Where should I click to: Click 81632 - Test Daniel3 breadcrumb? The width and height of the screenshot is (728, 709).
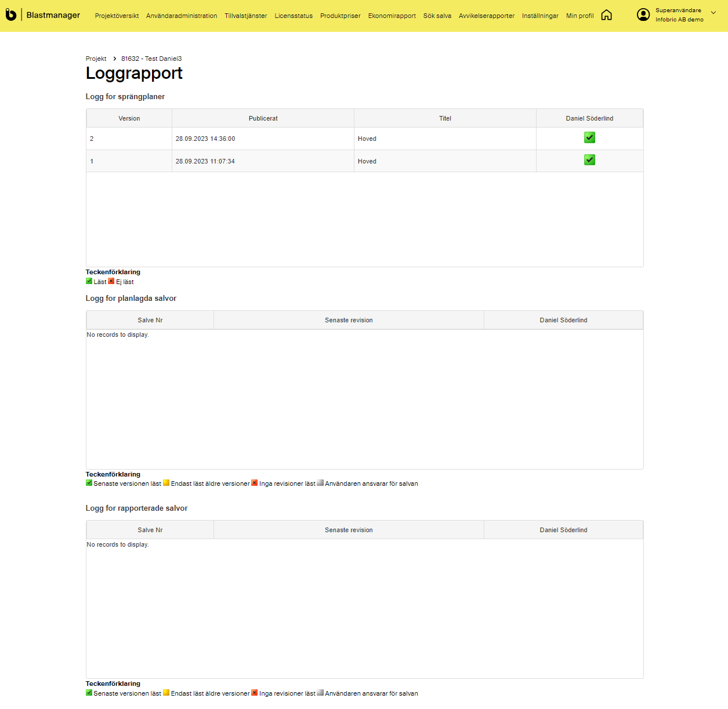(x=151, y=59)
